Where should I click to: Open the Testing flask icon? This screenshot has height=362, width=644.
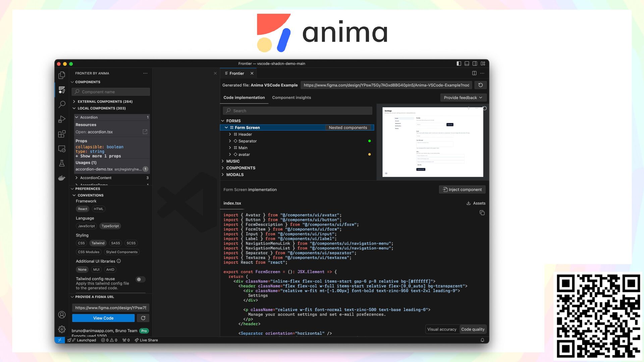[62, 163]
